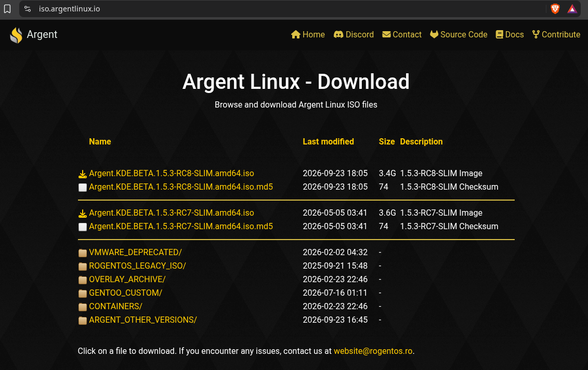Screen dimensions: 588x370
Task: Open Brave Shields lion icon
Action: 555,9
